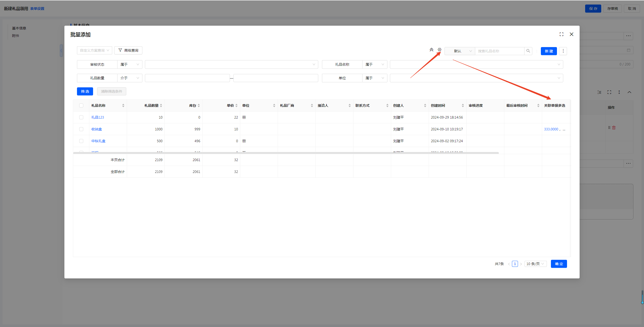Open column settings gear icon
The height and width of the screenshot is (327, 644).
pos(439,50)
